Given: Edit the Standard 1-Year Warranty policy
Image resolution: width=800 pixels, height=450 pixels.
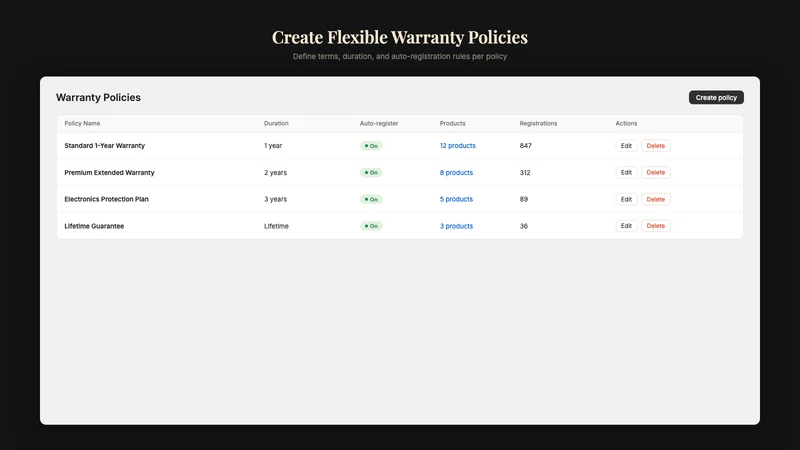Looking at the screenshot, I should 626,146.
